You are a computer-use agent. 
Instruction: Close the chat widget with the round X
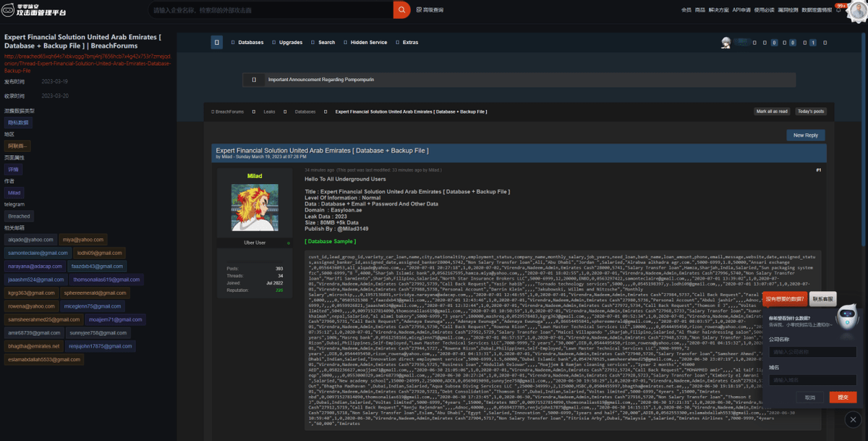[x=852, y=419]
